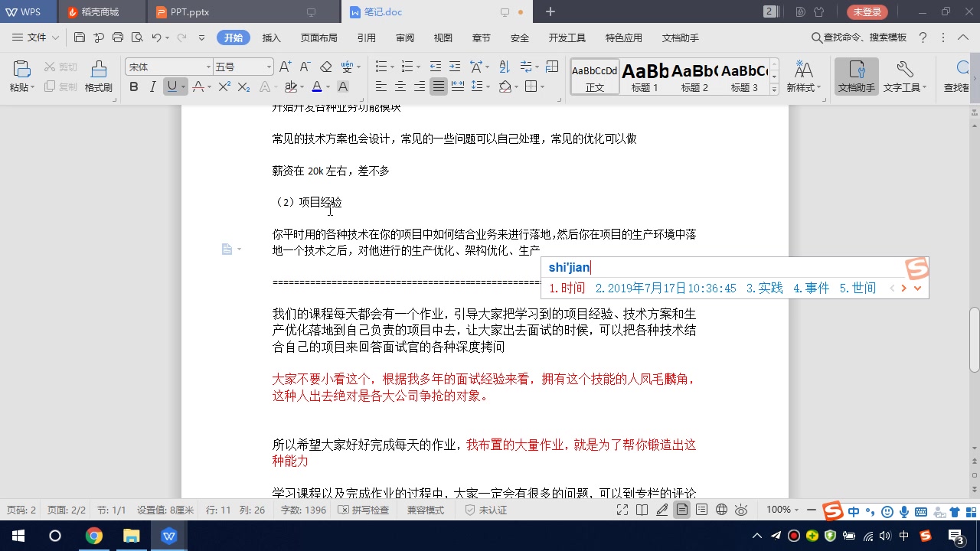Click spell check (拼写检查) in status bar
This screenshot has width=980, height=551.
pos(364,510)
